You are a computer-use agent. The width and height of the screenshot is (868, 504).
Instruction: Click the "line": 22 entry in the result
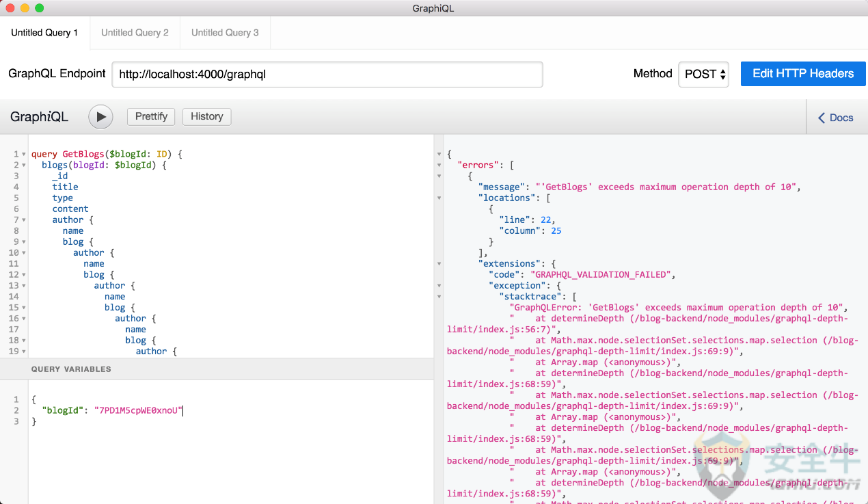(x=527, y=220)
